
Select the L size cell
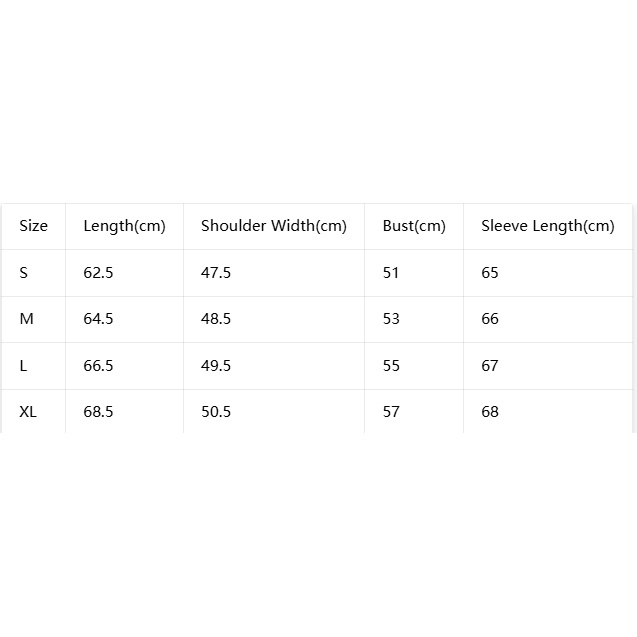tap(23, 366)
